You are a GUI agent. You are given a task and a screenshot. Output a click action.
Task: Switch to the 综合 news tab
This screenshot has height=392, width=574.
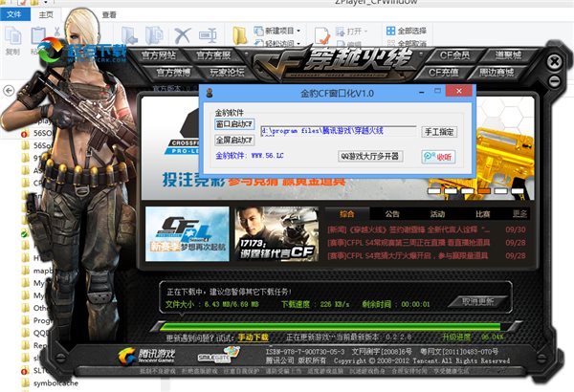346,214
